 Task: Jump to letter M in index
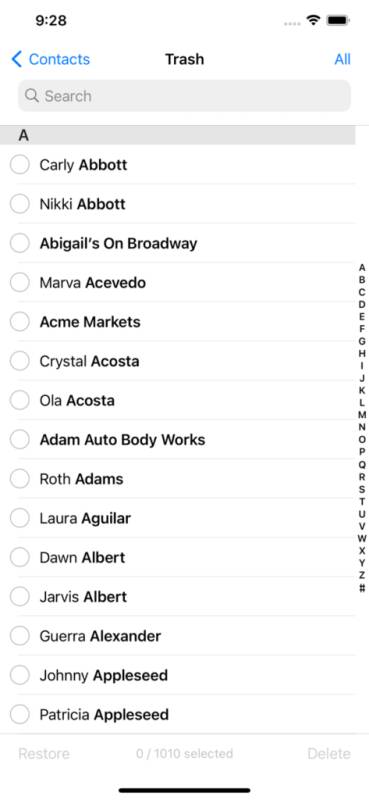pyautogui.click(x=362, y=415)
